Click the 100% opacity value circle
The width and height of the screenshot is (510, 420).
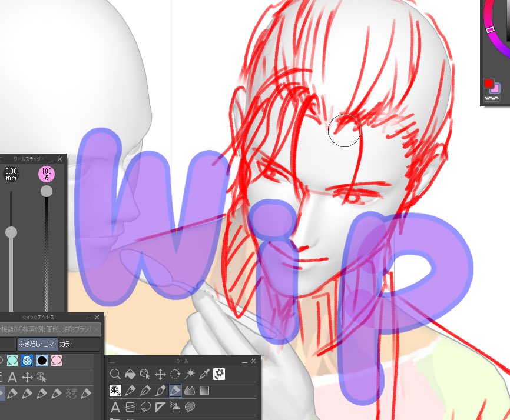coord(47,174)
